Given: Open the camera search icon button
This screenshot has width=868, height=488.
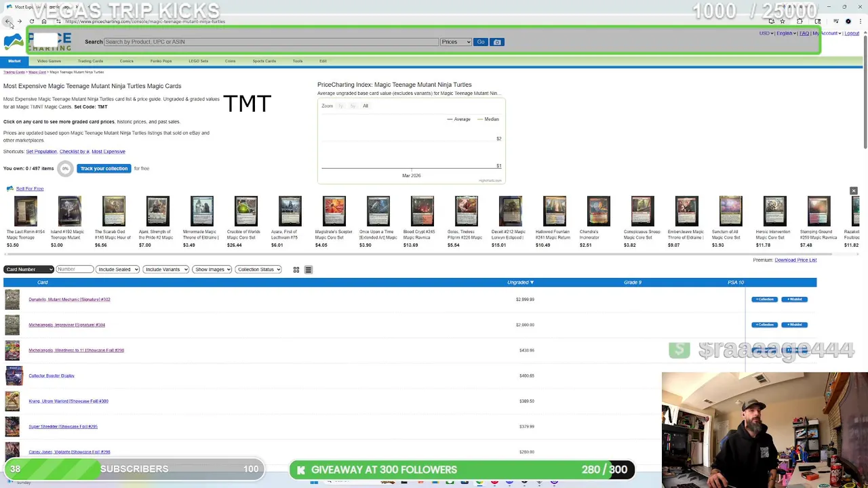Looking at the screenshot, I should coord(497,42).
